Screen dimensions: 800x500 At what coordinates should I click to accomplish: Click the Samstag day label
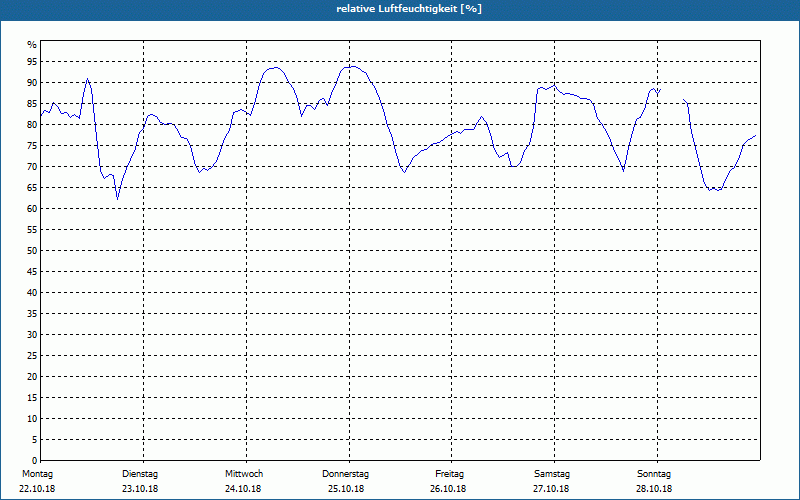click(x=552, y=474)
